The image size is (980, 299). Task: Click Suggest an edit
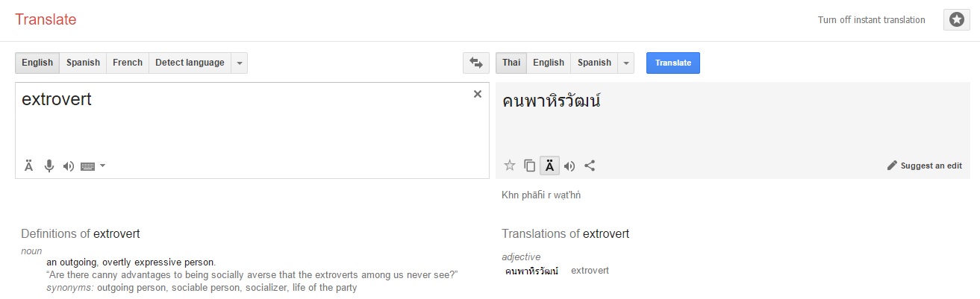[924, 166]
